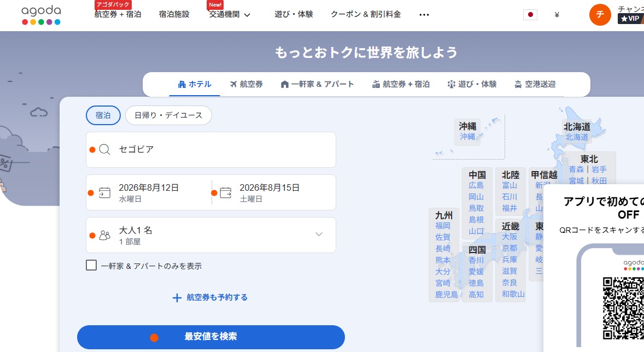Select 兵庫 prefecture link
Viewport: 644px width, 352px height.
(x=510, y=260)
